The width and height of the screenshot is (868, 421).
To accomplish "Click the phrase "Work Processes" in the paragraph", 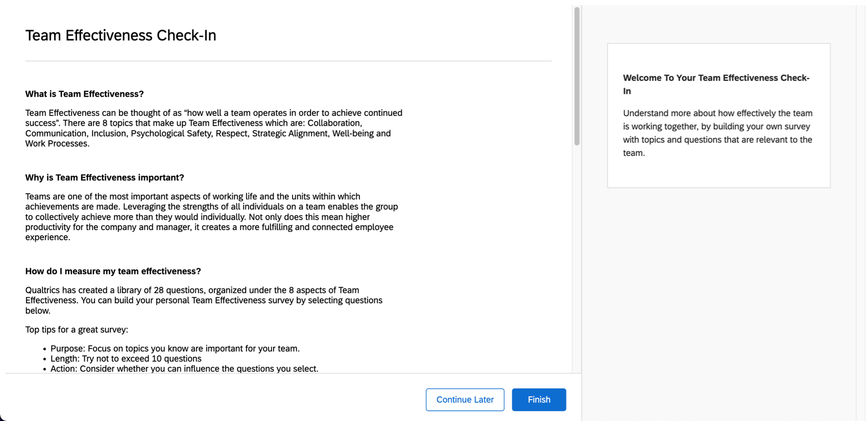I will [56, 144].
